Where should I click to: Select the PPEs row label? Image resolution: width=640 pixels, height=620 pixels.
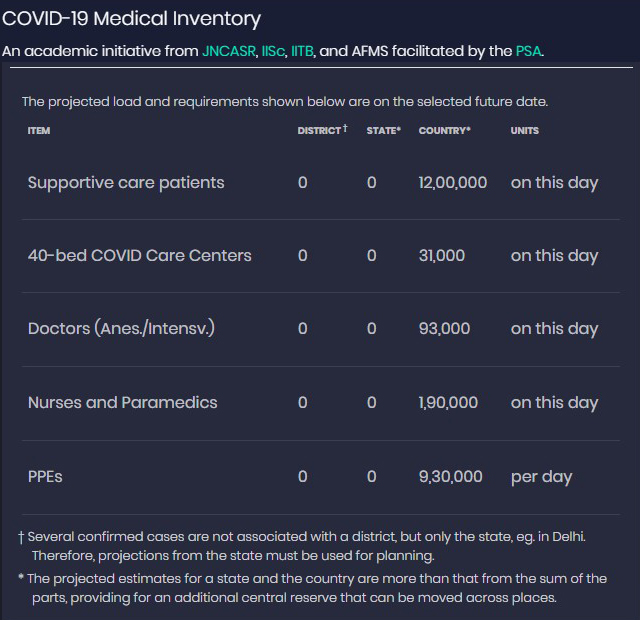[x=45, y=477]
